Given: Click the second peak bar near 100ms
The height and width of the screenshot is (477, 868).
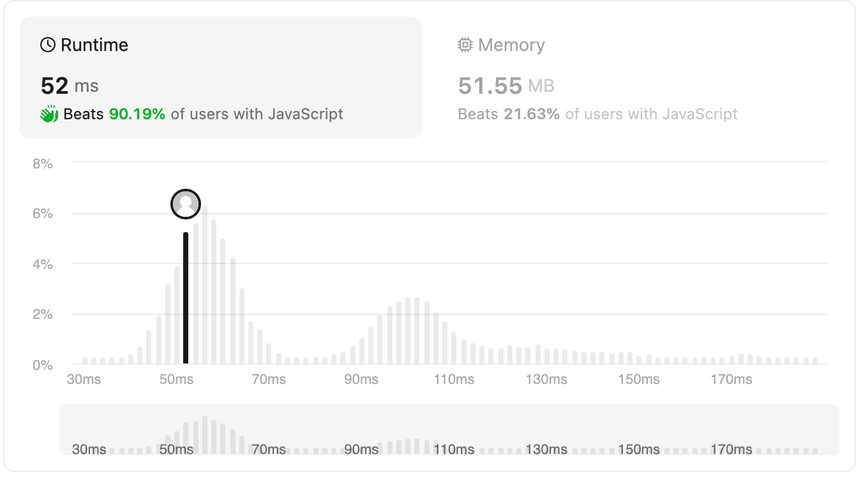Looking at the screenshot, I should coord(408,331).
